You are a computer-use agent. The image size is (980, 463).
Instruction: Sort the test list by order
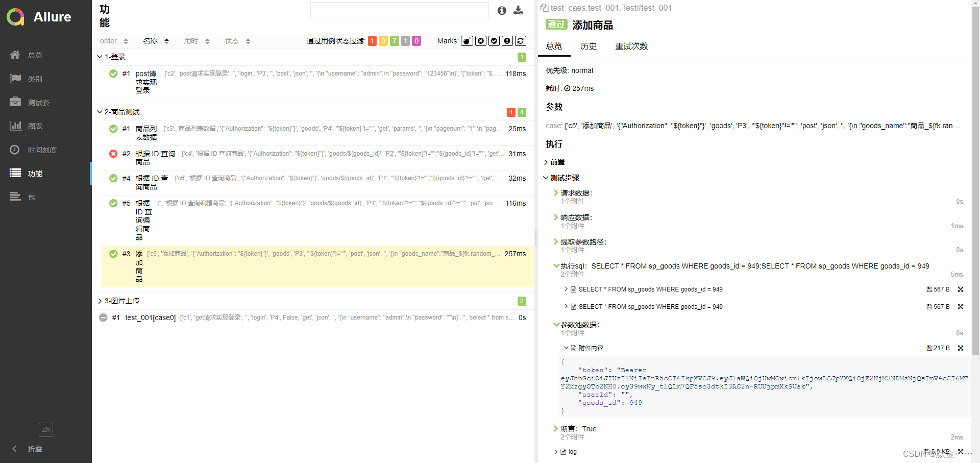(114, 41)
